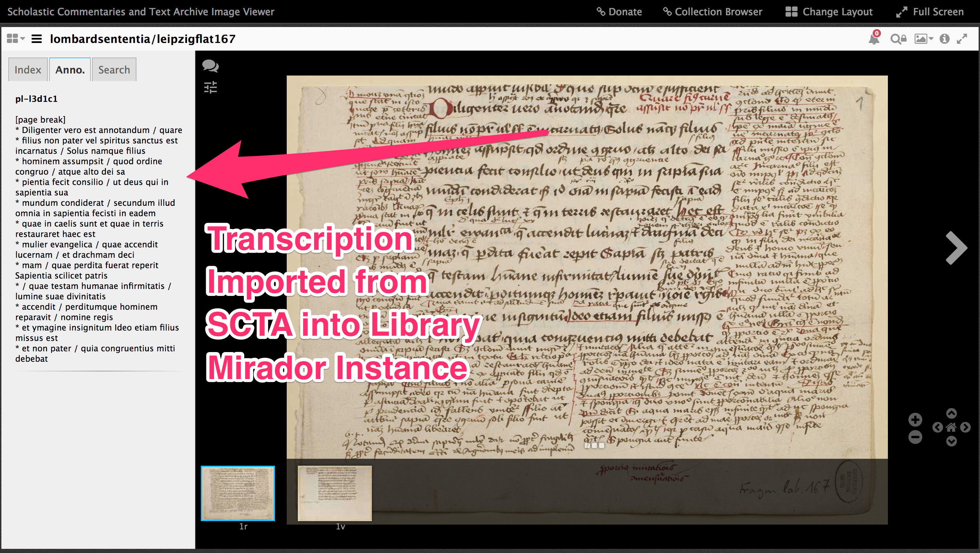Select the 1v page thumbnail
The height and width of the screenshot is (553, 980).
335,493
